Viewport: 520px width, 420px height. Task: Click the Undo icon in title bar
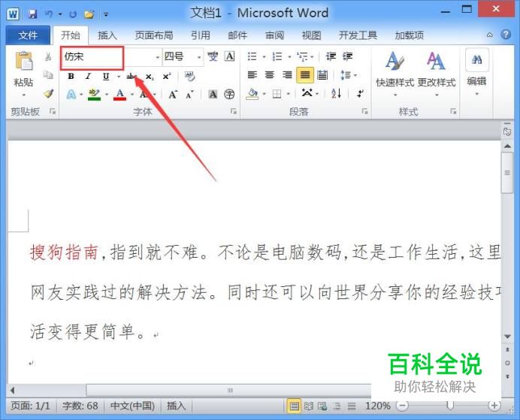49,14
